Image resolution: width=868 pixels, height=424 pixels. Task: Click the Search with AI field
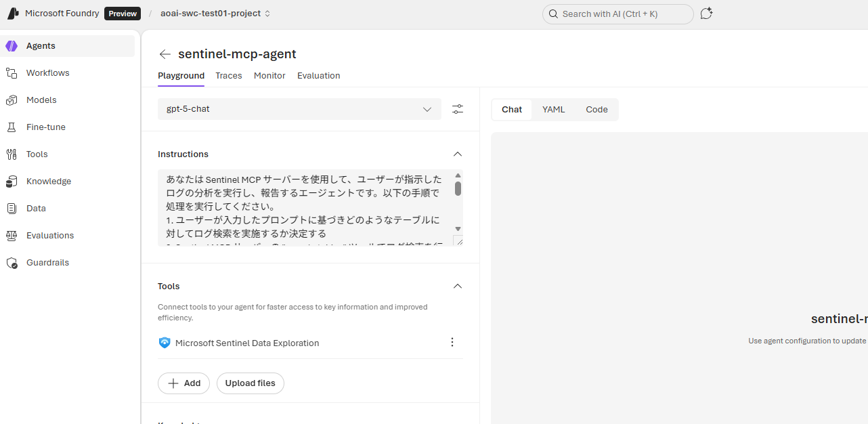coord(617,14)
